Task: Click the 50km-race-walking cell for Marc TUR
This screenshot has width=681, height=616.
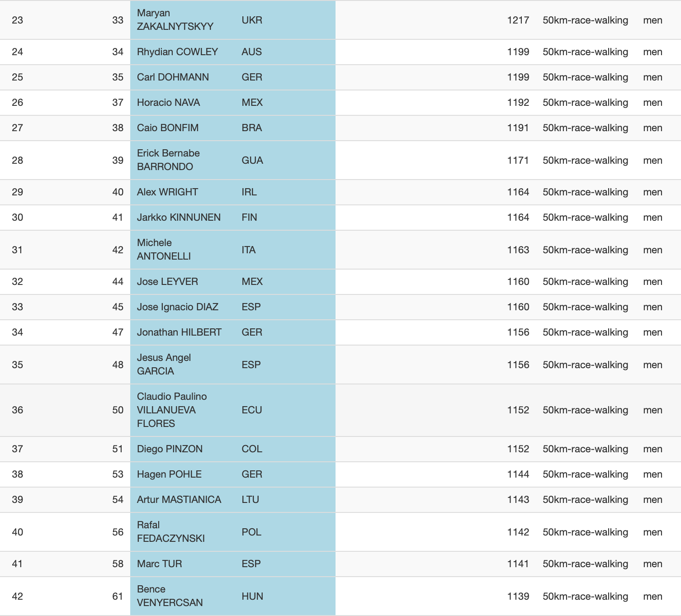Action: click(x=585, y=564)
